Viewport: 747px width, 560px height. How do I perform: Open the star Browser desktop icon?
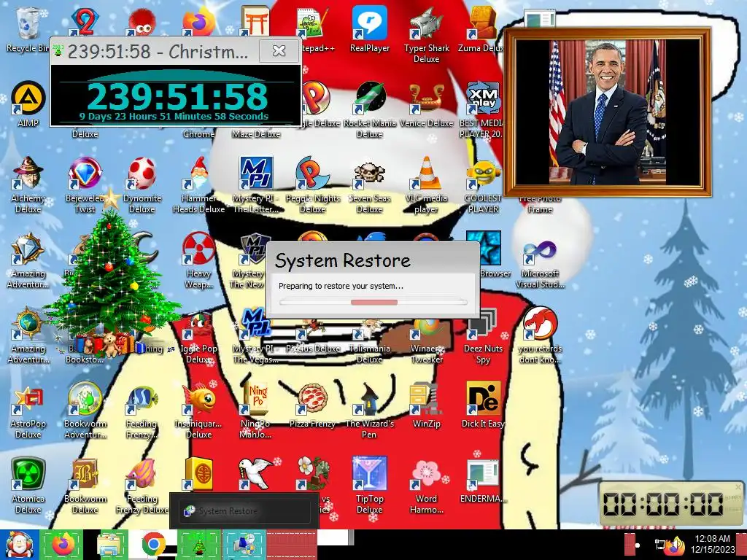point(489,254)
